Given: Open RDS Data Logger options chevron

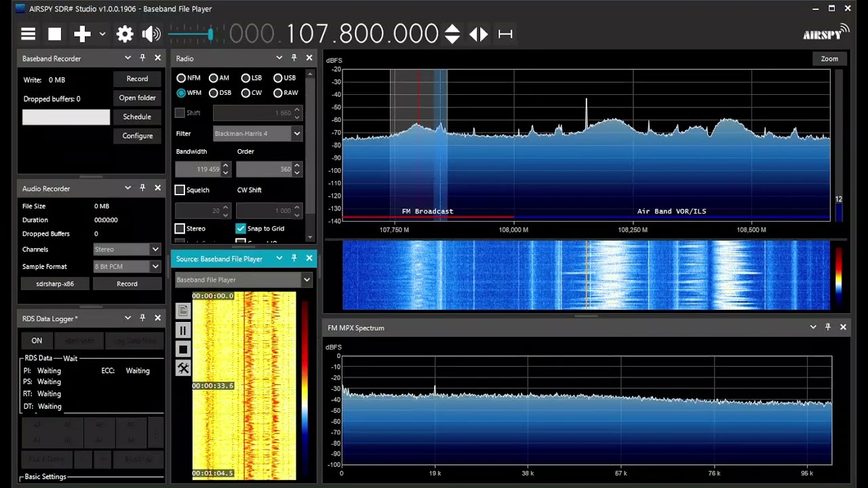Looking at the screenshot, I should tap(127, 318).
